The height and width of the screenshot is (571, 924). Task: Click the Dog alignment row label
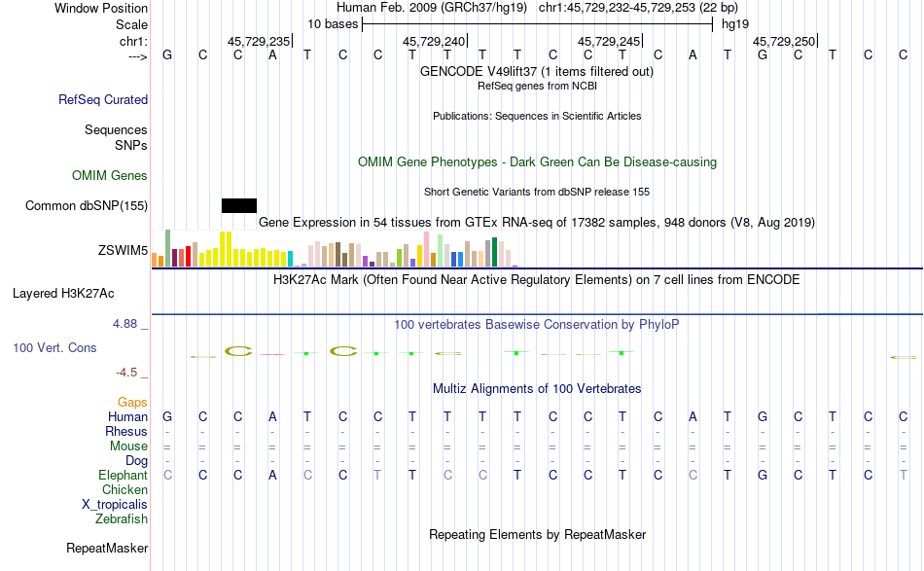coord(136,461)
